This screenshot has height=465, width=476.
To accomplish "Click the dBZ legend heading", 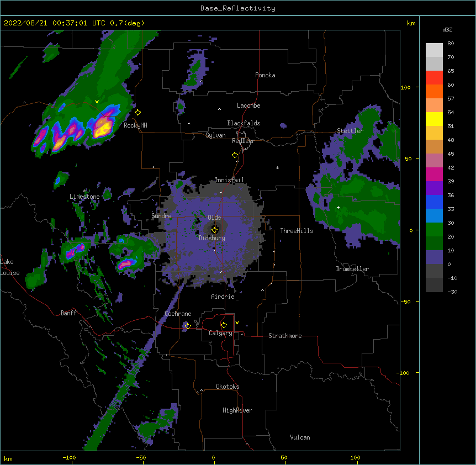I will pyautogui.click(x=447, y=29).
